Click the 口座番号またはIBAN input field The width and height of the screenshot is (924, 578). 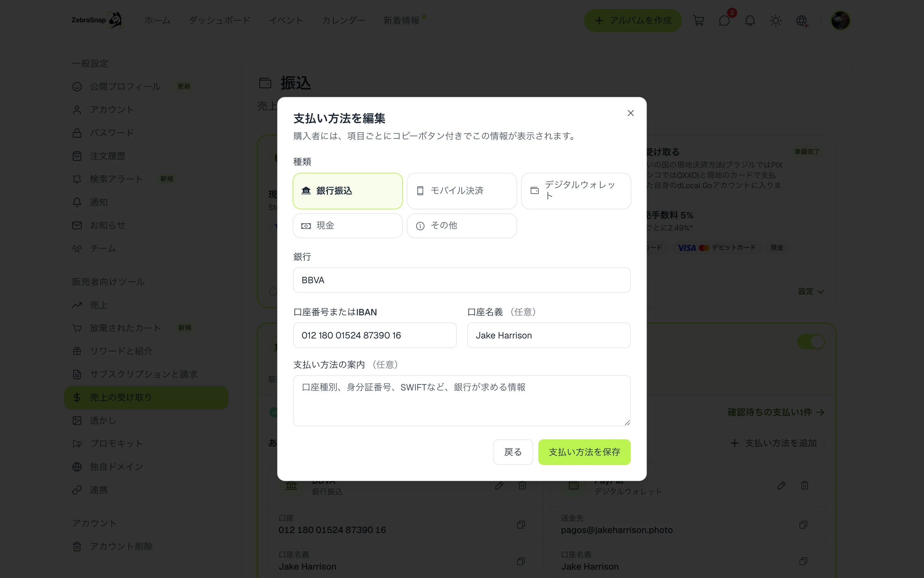(x=374, y=335)
